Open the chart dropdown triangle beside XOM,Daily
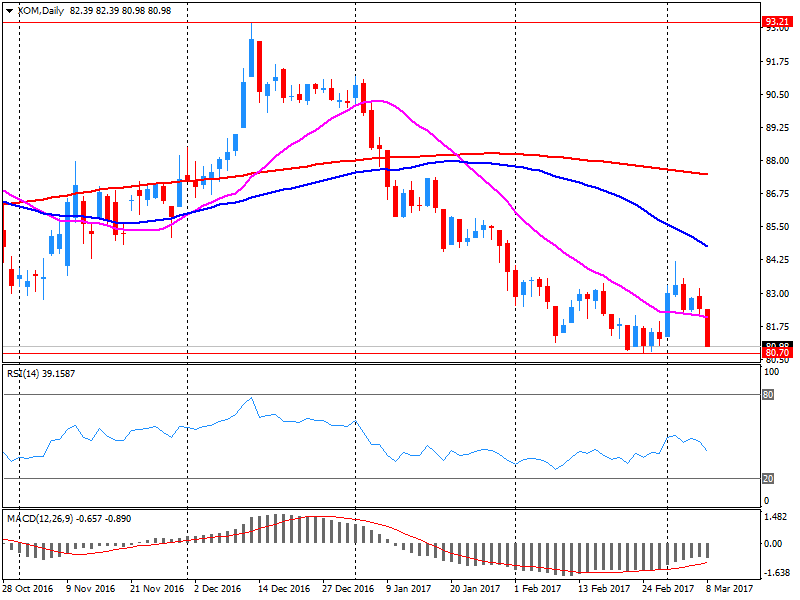The height and width of the screenshot is (600, 800). point(9,11)
